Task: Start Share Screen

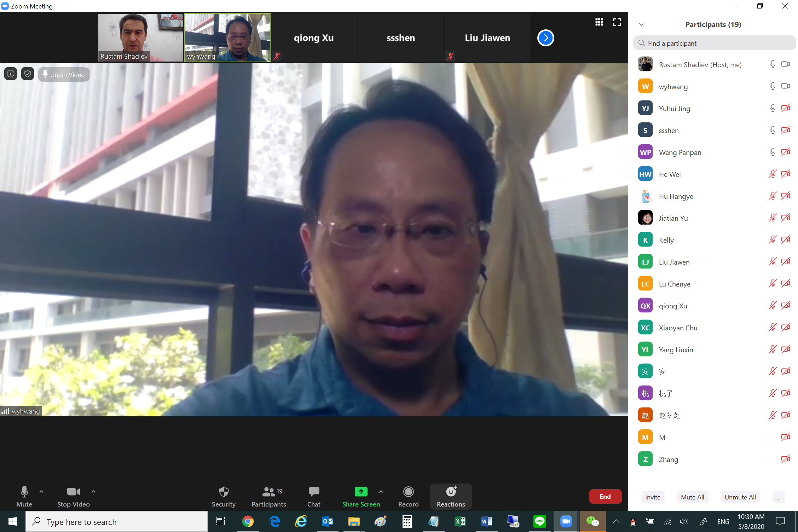Action: tap(361, 496)
